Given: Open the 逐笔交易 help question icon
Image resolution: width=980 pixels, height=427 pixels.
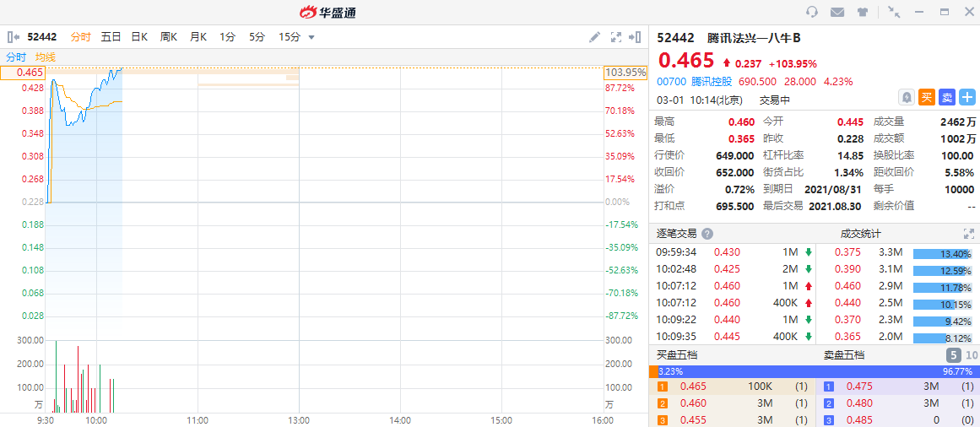Looking at the screenshot, I should (x=707, y=234).
